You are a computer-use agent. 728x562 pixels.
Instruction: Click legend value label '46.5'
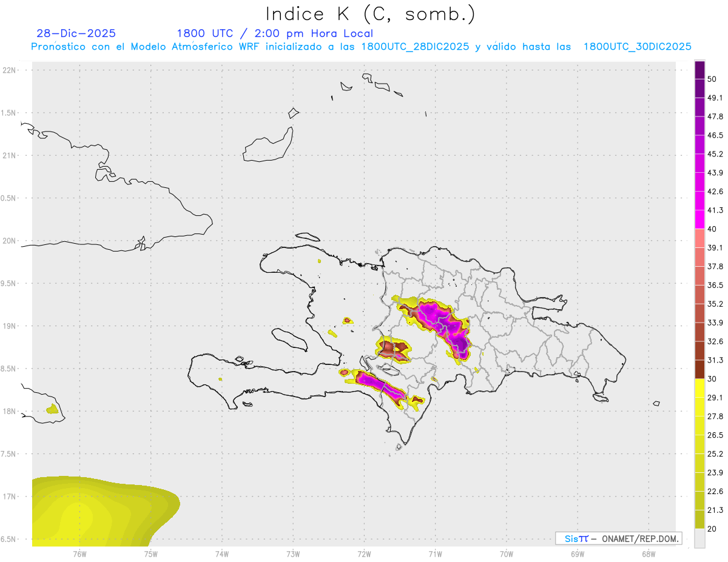pos(715,135)
